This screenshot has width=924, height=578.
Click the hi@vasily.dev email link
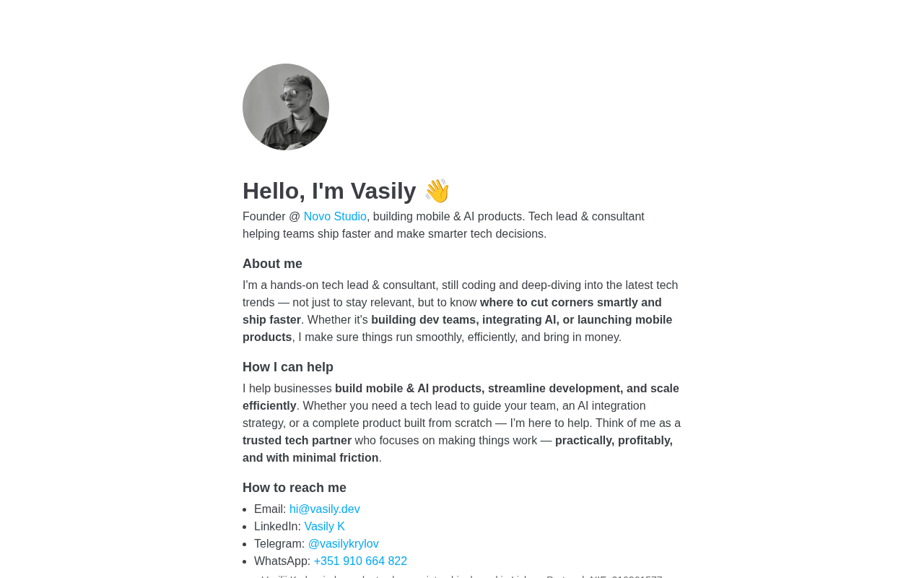(x=325, y=509)
